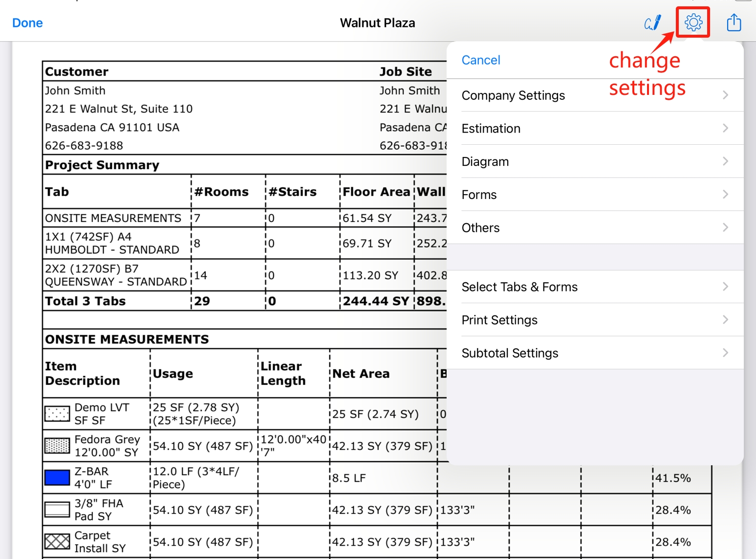The width and height of the screenshot is (756, 559).
Task: Click customer name John Smith
Action: click(75, 90)
